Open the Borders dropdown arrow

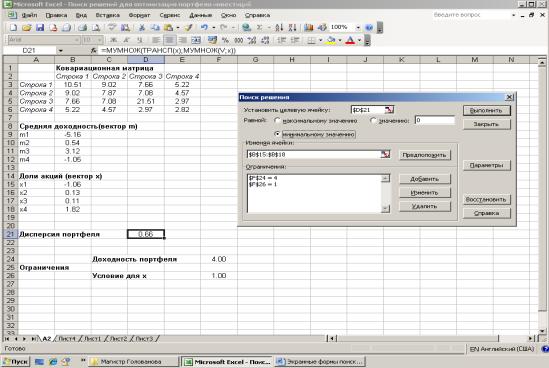[320, 40]
